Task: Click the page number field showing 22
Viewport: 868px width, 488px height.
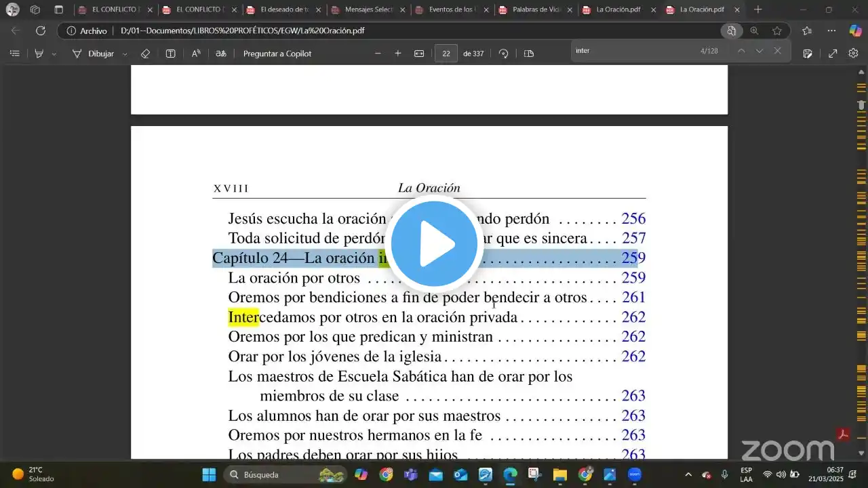Action: click(446, 54)
